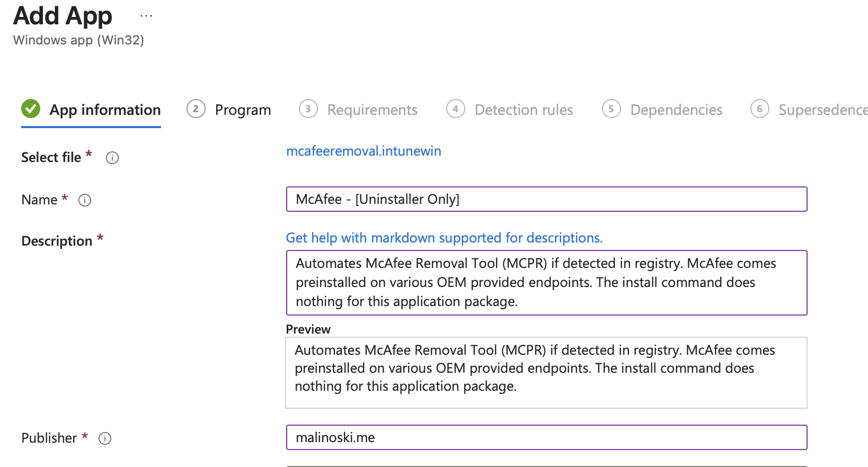
Task: Click the mcafeeremoval.intunewin file link
Action: 364,151
